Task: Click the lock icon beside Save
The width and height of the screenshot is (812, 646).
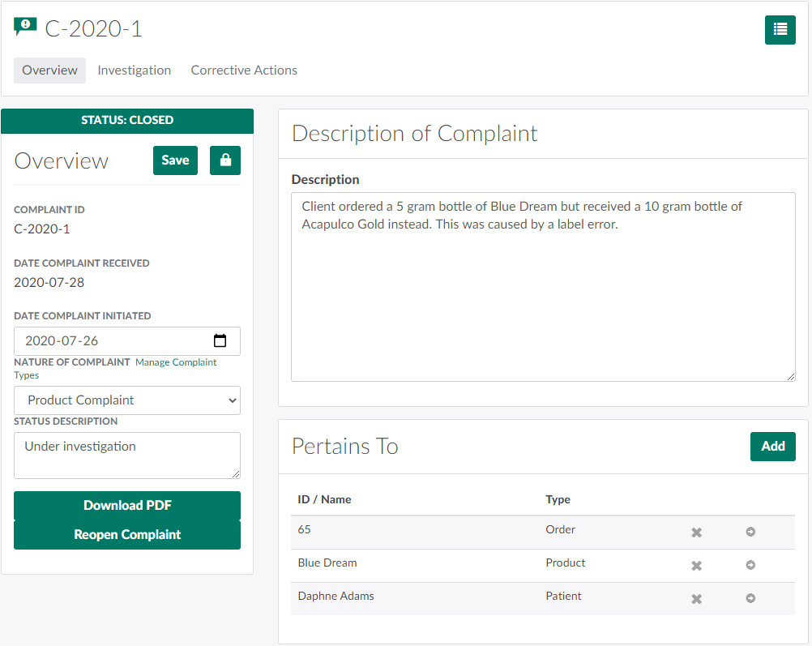Action: (x=225, y=160)
